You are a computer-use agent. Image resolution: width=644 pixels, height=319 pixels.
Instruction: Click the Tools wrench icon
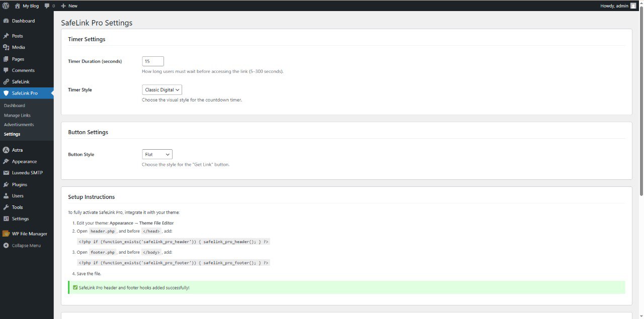[6, 207]
